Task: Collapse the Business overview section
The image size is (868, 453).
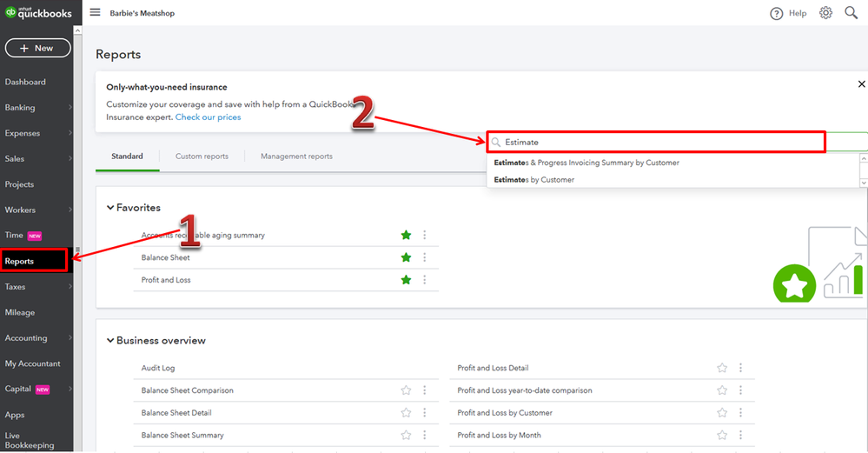Action: [x=110, y=341]
